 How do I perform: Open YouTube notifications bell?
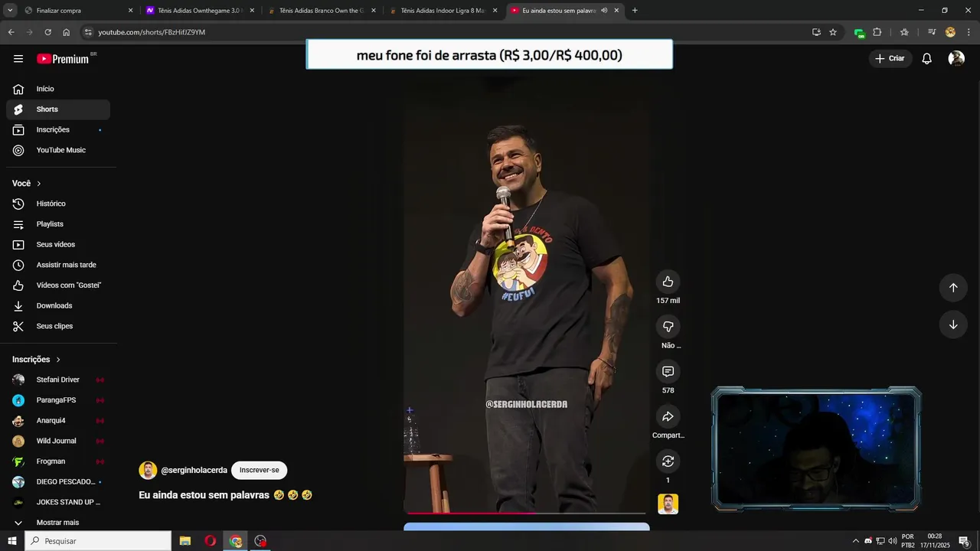pyautogui.click(x=926, y=59)
